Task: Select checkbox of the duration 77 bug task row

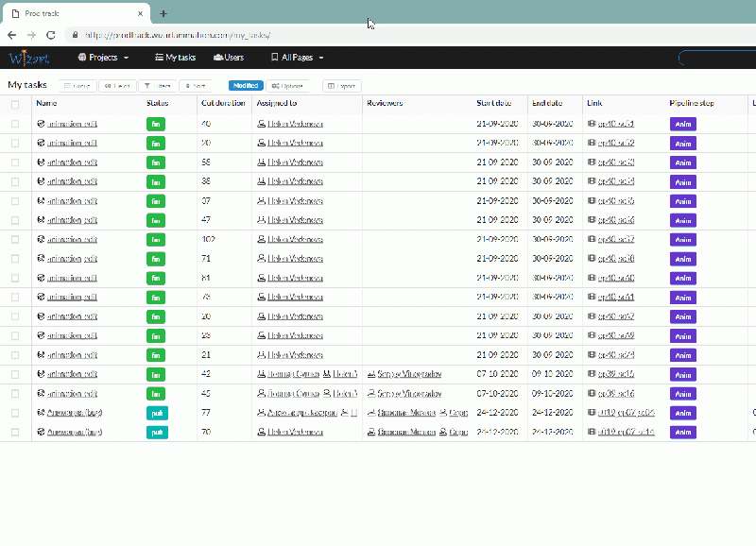Action: [x=15, y=413]
